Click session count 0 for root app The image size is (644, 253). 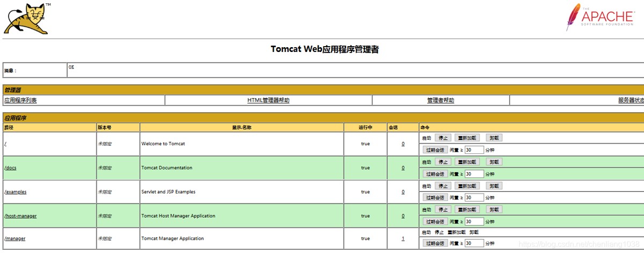403,144
